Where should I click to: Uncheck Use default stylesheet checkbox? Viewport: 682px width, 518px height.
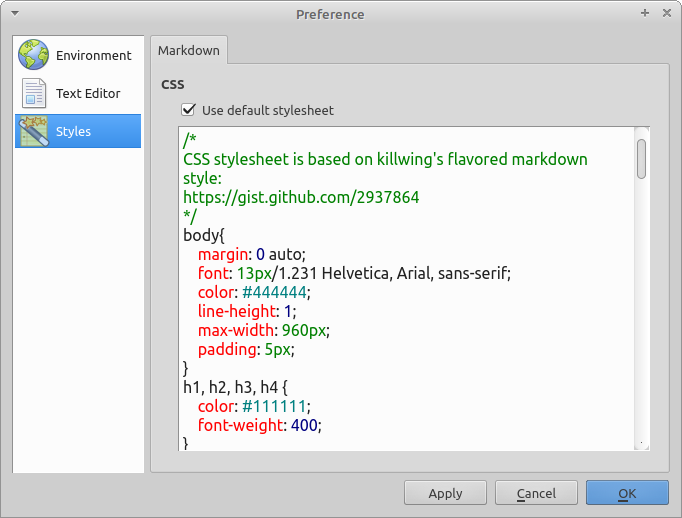(188, 110)
